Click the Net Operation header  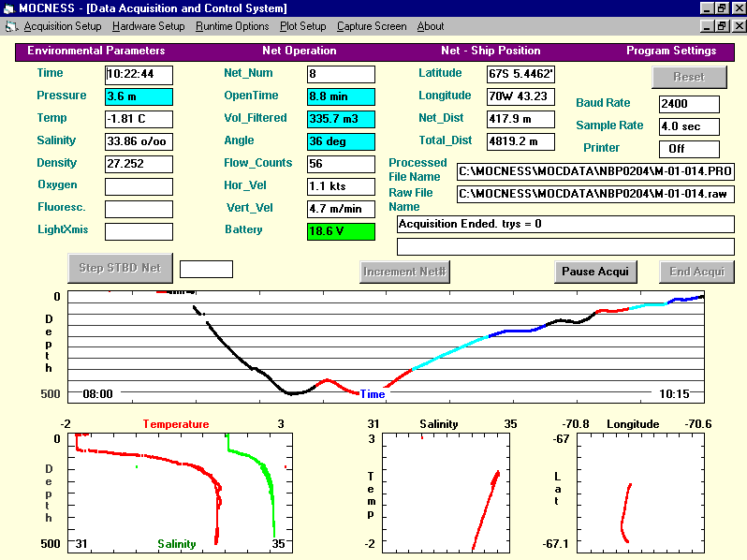tap(300, 51)
